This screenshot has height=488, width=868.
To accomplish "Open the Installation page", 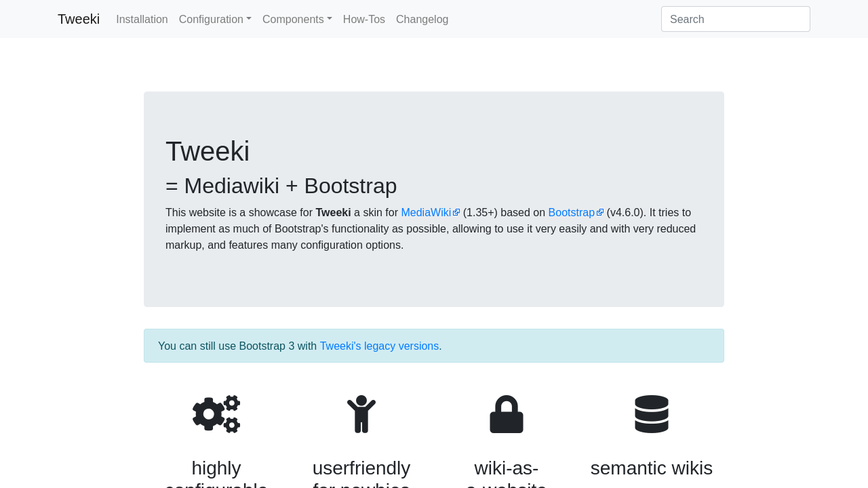I will (x=142, y=19).
